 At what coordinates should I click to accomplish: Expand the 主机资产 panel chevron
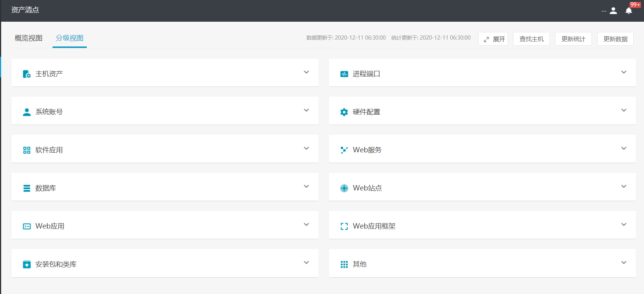[306, 72]
